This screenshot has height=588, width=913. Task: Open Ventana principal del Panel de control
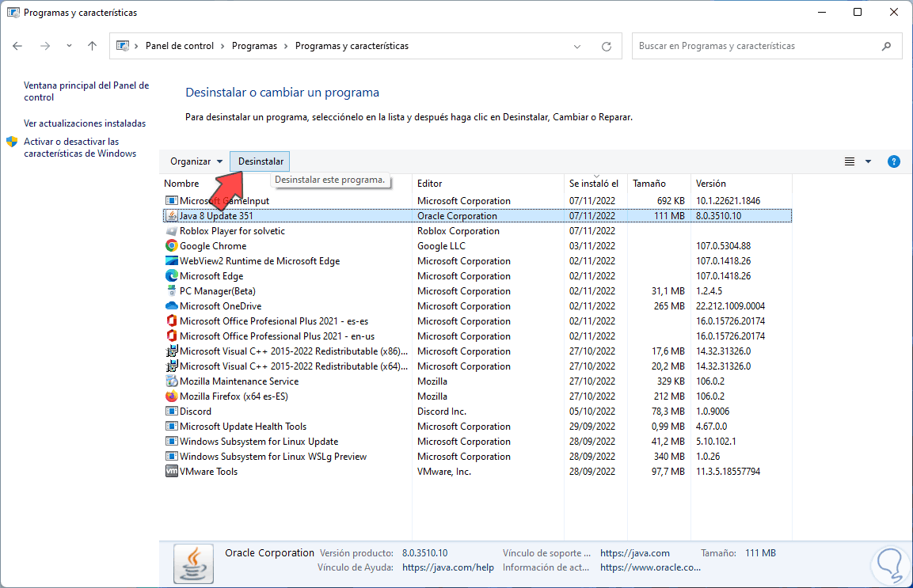(86, 91)
